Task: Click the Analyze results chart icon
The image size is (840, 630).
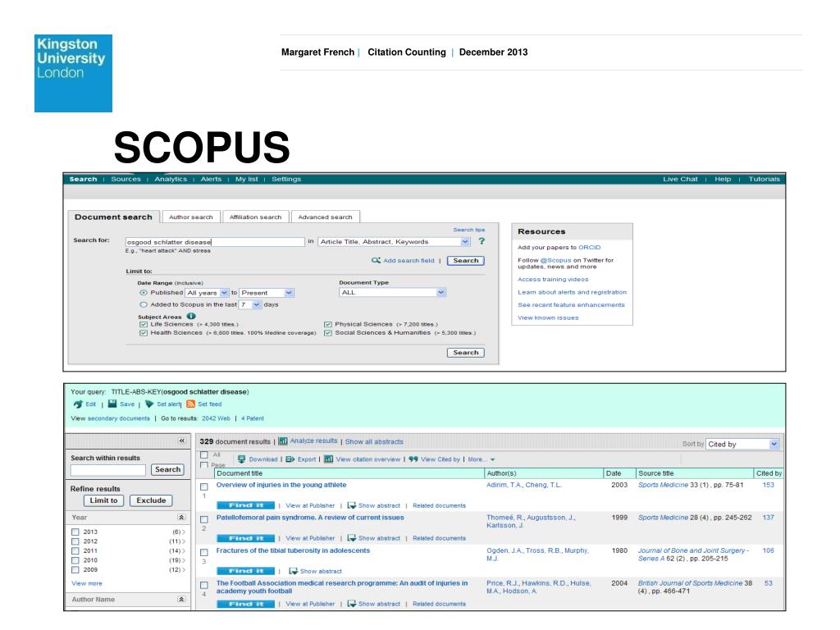Action: [x=283, y=441]
